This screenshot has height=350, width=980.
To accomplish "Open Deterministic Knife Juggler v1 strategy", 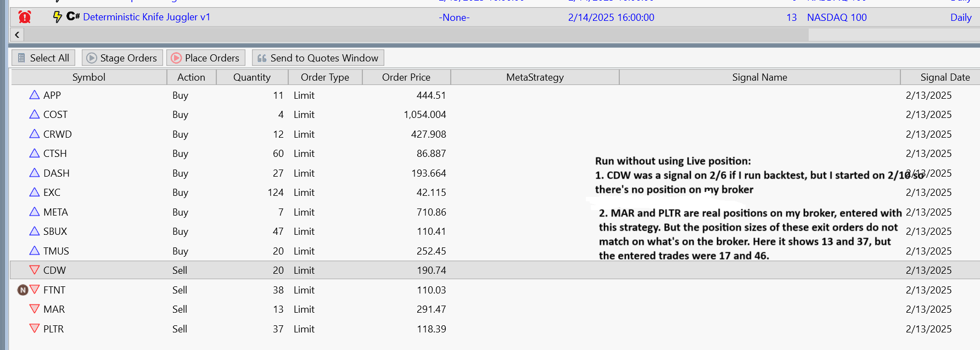I will [x=147, y=17].
